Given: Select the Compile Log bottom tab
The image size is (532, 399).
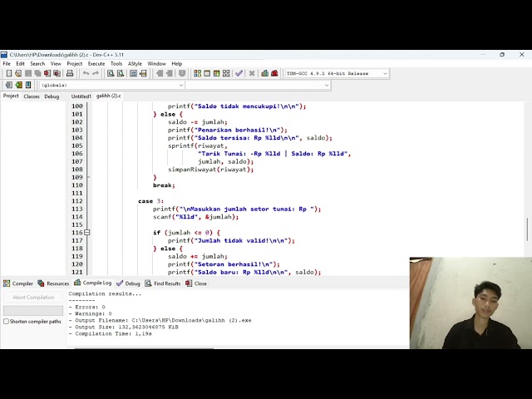Looking at the screenshot, I should coord(92,283).
